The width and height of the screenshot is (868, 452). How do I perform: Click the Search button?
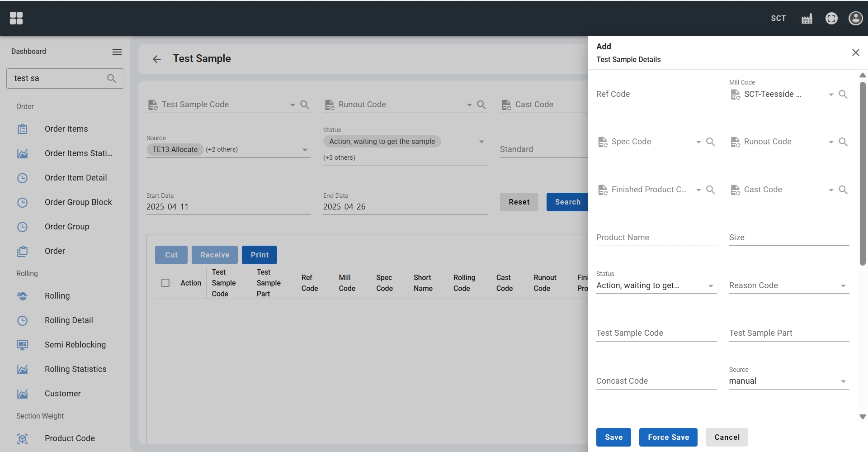tap(567, 202)
